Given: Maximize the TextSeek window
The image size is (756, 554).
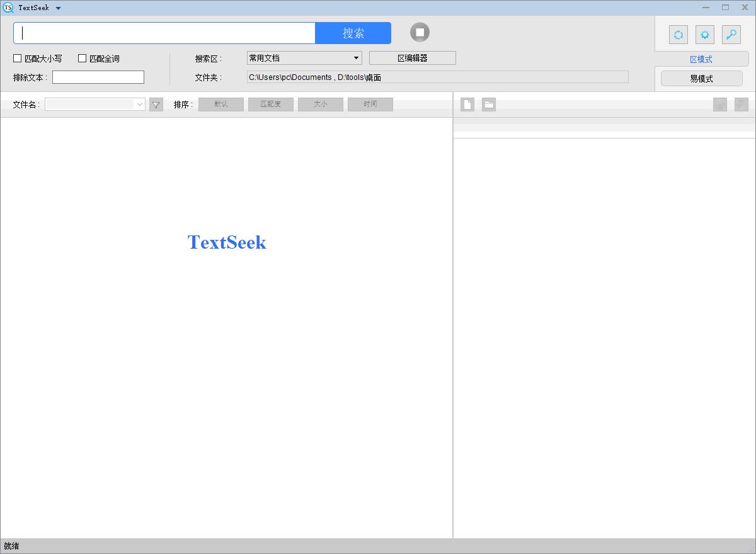Looking at the screenshot, I should pyautogui.click(x=725, y=8).
